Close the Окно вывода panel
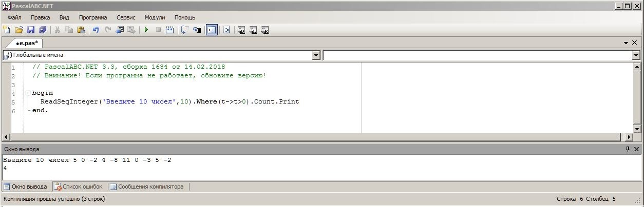This screenshot has height=207, width=644. point(636,149)
